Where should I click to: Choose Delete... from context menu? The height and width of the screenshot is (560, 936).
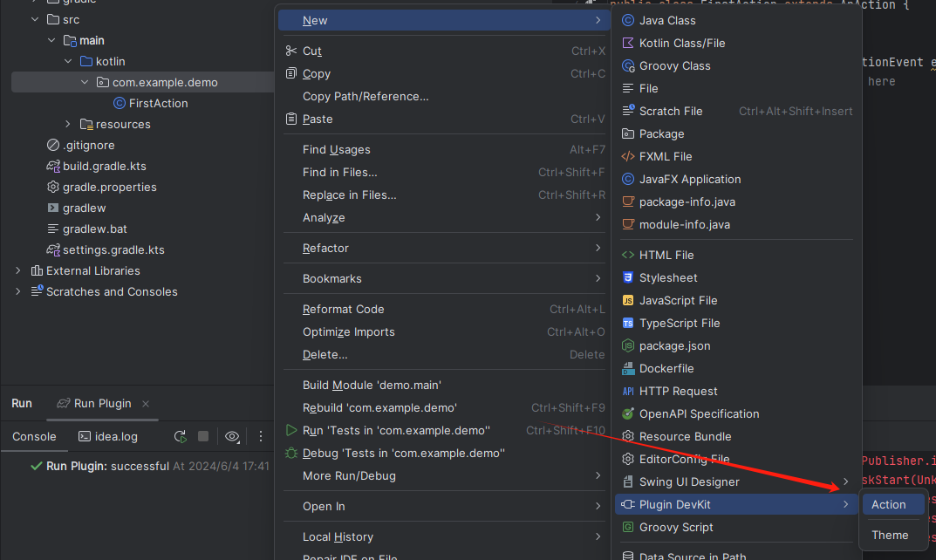coord(444,354)
